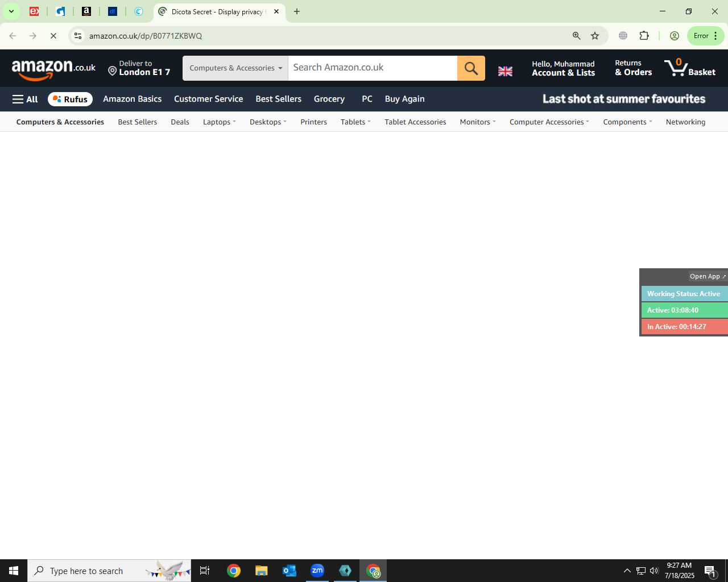Open Returns & Orders
Viewport: 728px width, 582px height.
[633, 68]
